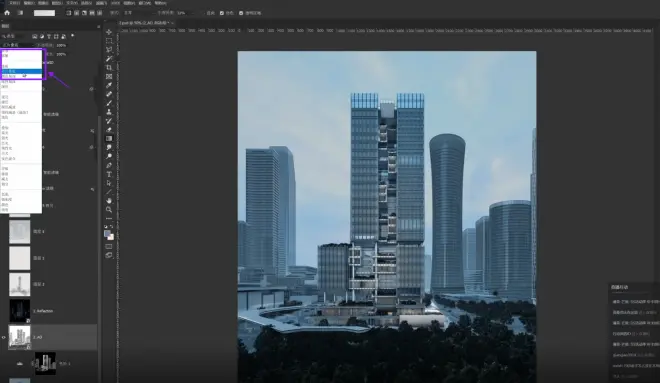
Task: Open the 图像 (Image) menu
Action: click(x=43, y=3)
